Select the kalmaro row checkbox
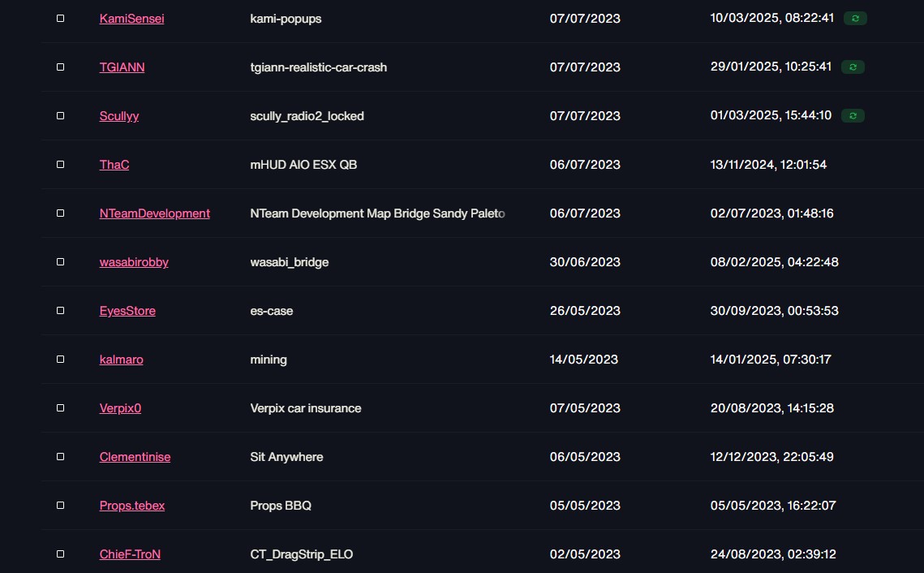 tap(60, 359)
